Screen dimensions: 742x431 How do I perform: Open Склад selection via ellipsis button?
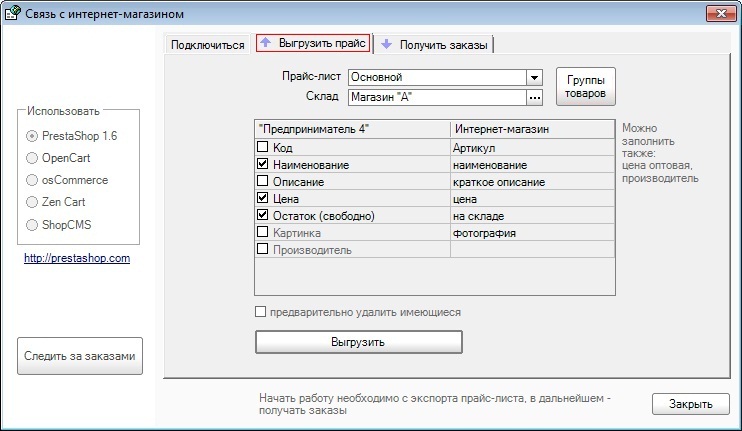click(x=534, y=97)
